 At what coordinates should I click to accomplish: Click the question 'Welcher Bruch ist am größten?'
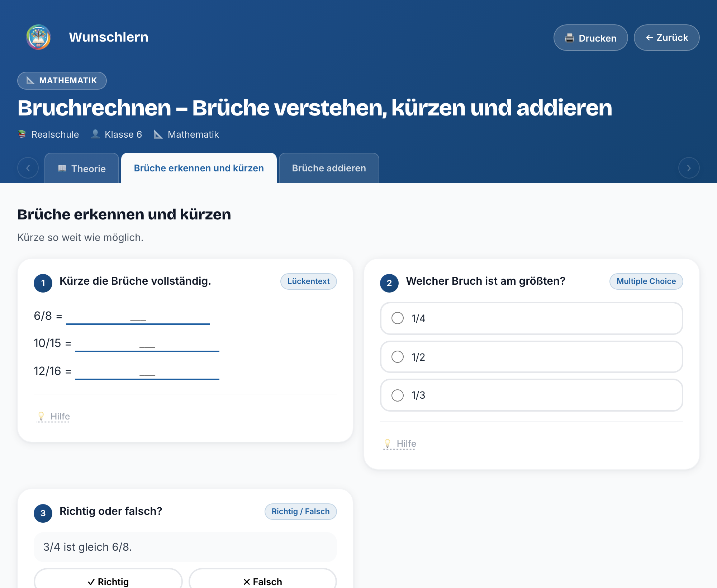[485, 281]
